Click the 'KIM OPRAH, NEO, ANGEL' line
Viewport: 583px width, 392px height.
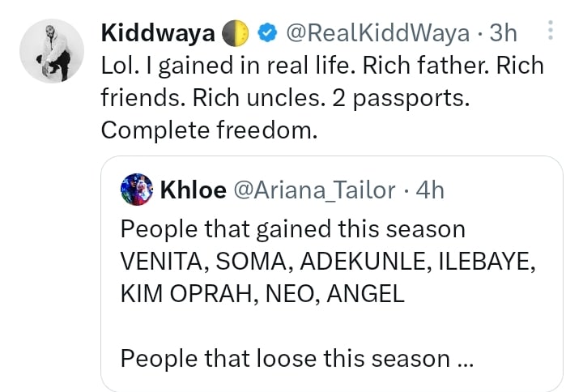[x=261, y=293]
